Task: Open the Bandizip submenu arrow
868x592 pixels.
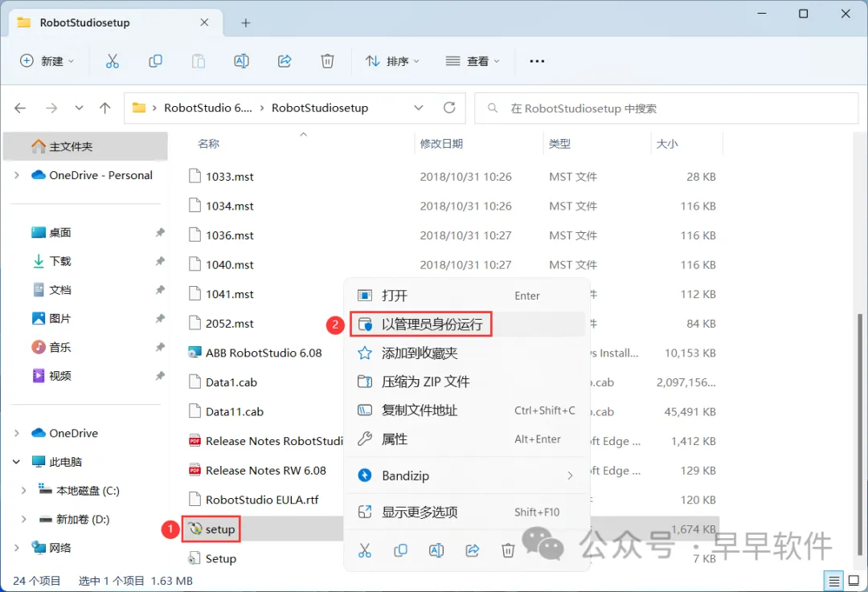Action: pos(570,476)
